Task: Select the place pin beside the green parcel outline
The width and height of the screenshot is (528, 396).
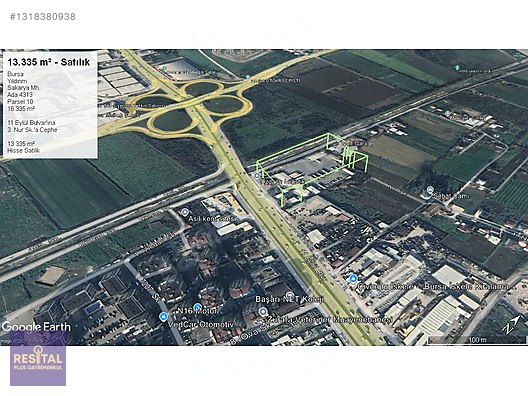Action: (x=258, y=176)
